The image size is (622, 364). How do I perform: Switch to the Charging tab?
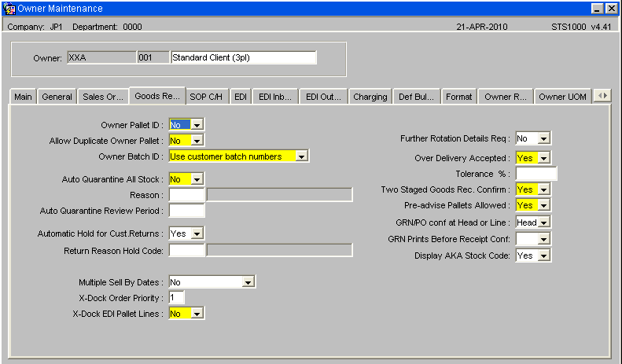coord(370,97)
